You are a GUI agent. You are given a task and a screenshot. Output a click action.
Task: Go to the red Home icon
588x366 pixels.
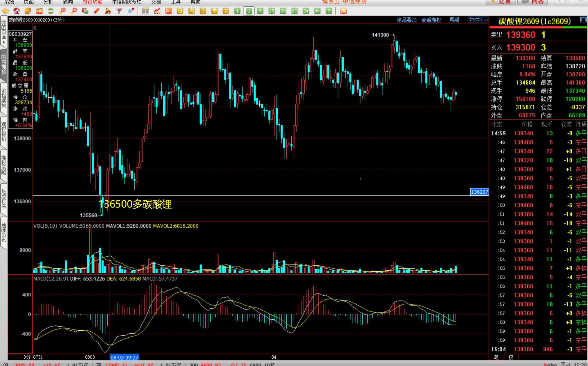(x=17, y=11)
